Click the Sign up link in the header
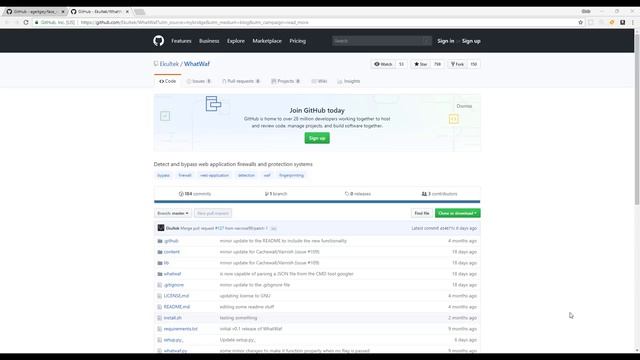Screen dimensions: 640x360 [x=471, y=41]
